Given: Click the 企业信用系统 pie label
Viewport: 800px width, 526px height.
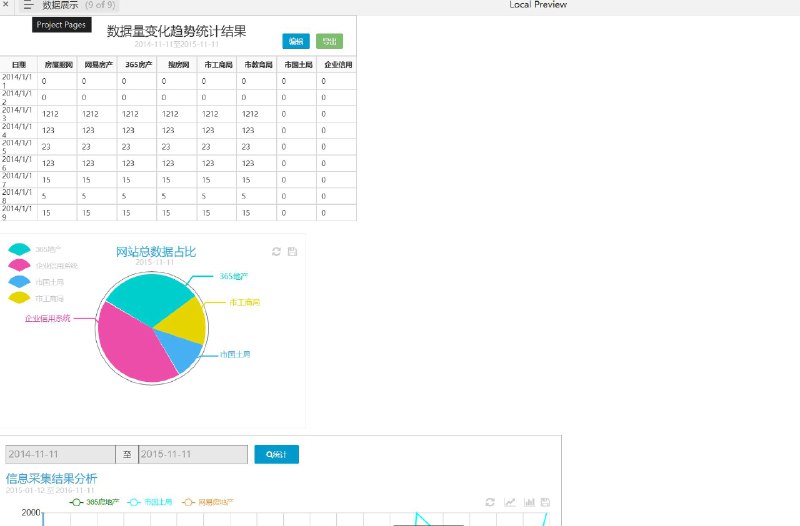Looking at the screenshot, I should pos(47,318).
